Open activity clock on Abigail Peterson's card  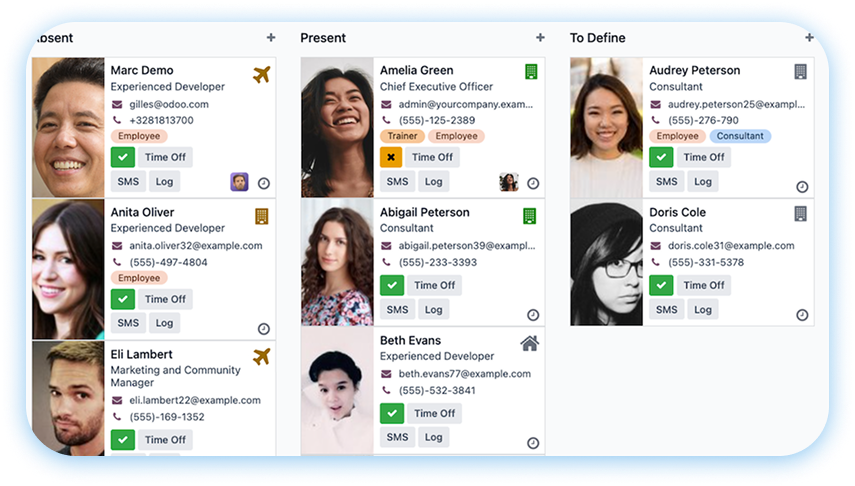tap(533, 315)
